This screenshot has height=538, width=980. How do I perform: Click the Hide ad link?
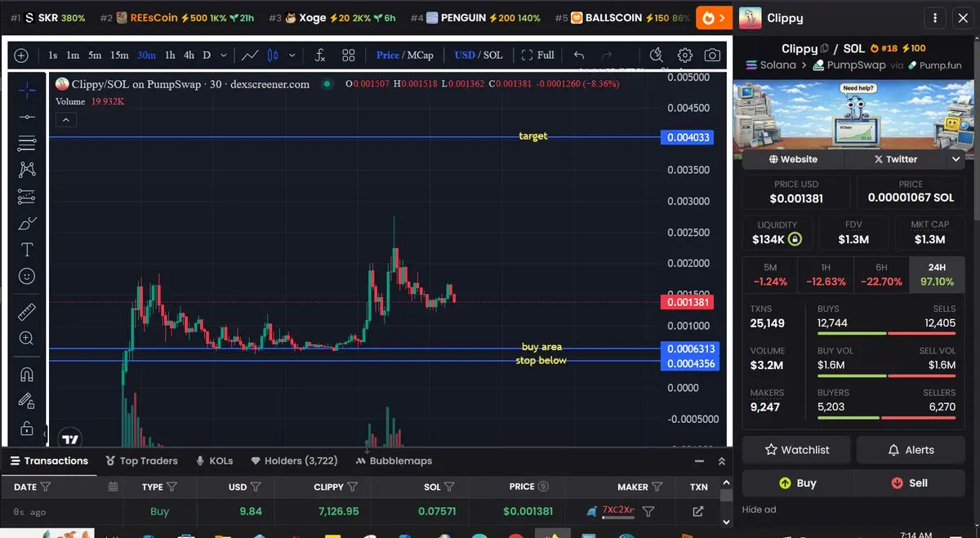tap(759, 509)
